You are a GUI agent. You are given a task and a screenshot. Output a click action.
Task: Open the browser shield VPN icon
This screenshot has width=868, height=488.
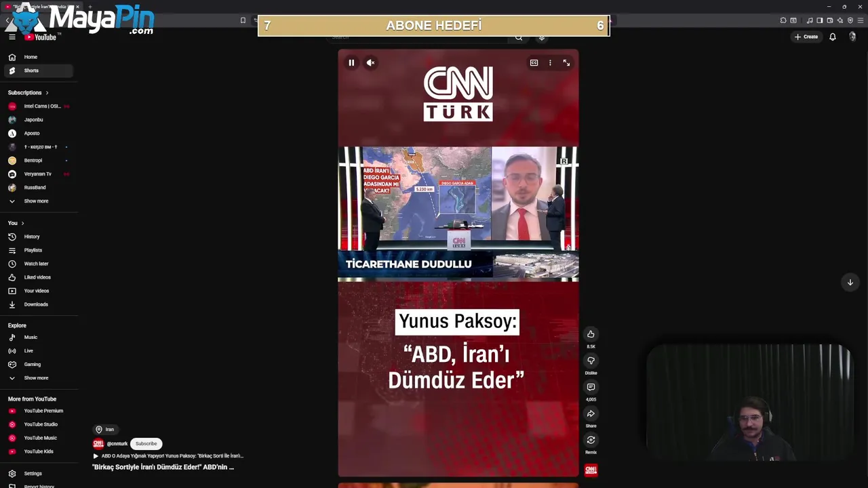(x=850, y=20)
